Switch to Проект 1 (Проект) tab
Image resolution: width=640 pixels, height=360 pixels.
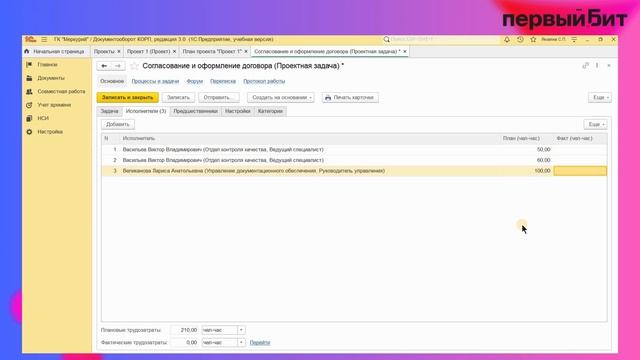click(149, 51)
